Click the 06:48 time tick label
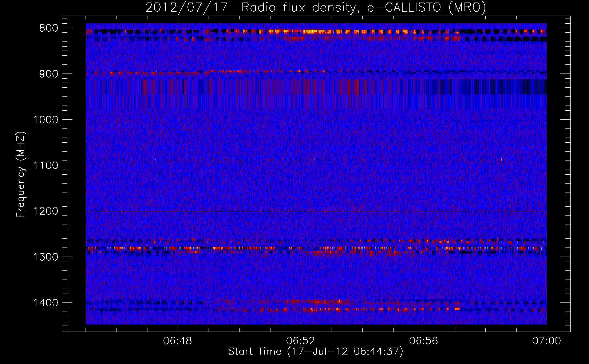This screenshot has width=589, height=364. pos(178,341)
